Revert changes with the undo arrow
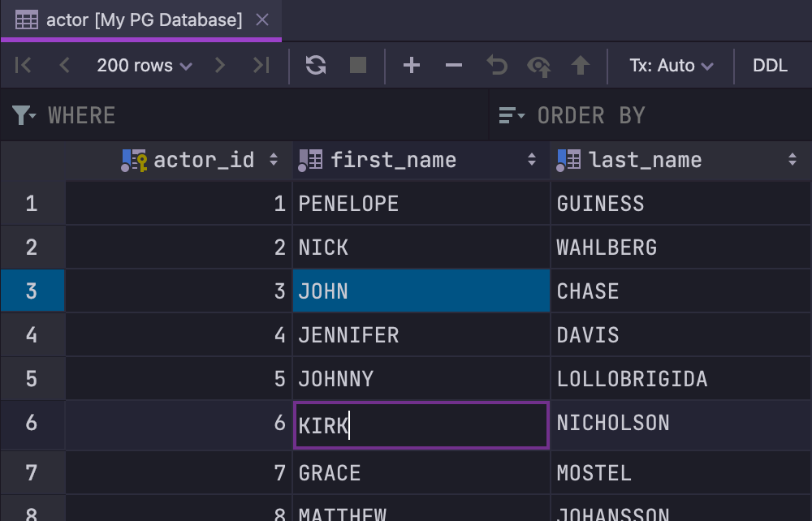The height and width of the screenshot is (521, 812). pyautogui.click(x=496, y=66)
